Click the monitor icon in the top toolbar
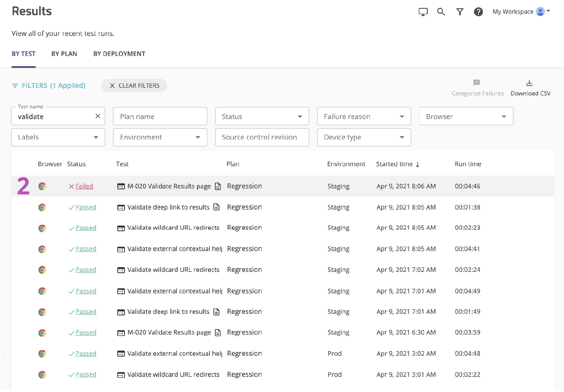Viewport: 564px width, 392px height. [x=423, y=12]
